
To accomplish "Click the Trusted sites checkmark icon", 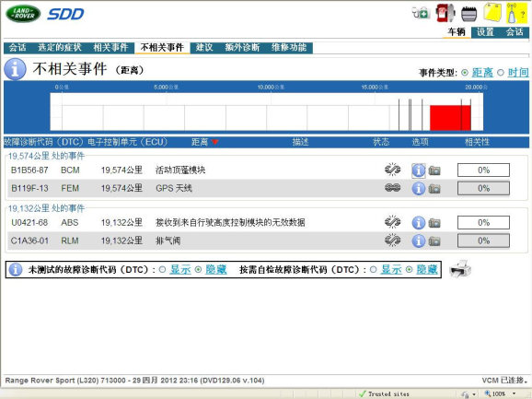I will pyautogui.click(x=363, y=393).
